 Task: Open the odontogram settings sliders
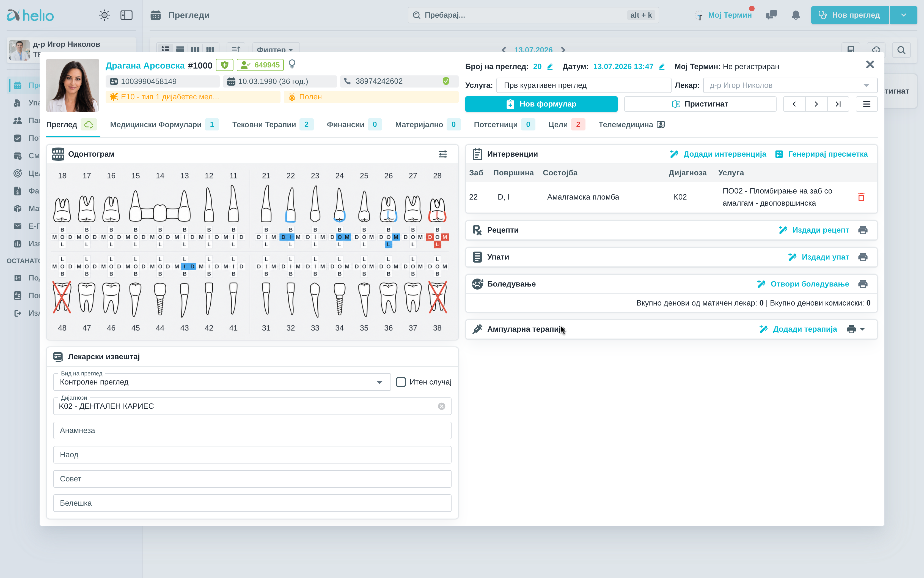click(x=442, y=154)
